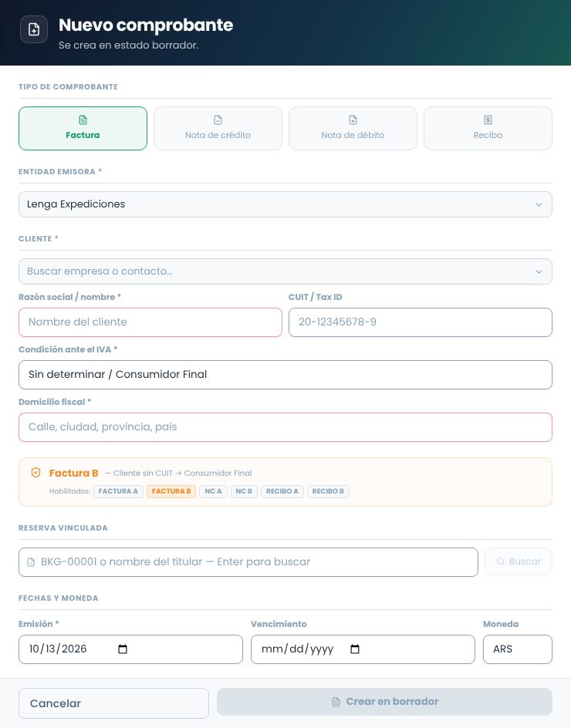This screenshot has width=571, height=728.
Task: Click the Crear en borrador button
Action: pos(385,702)
